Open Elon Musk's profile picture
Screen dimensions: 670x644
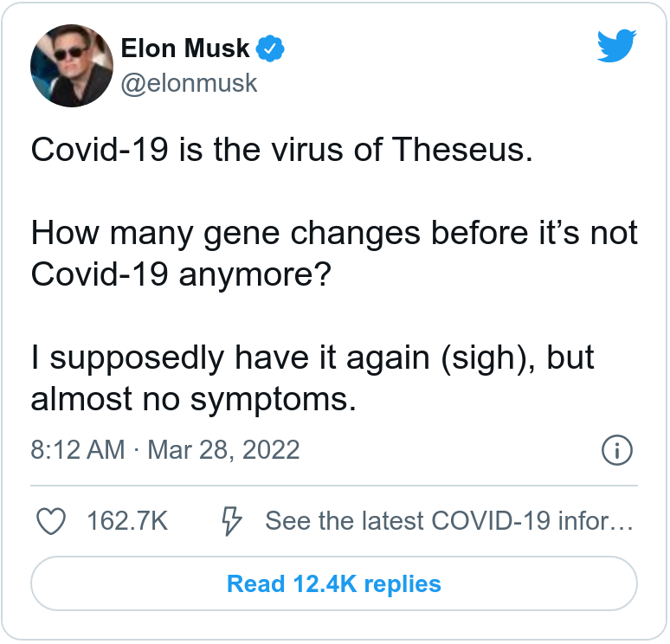pyautogui.click(x=72, y=66)
